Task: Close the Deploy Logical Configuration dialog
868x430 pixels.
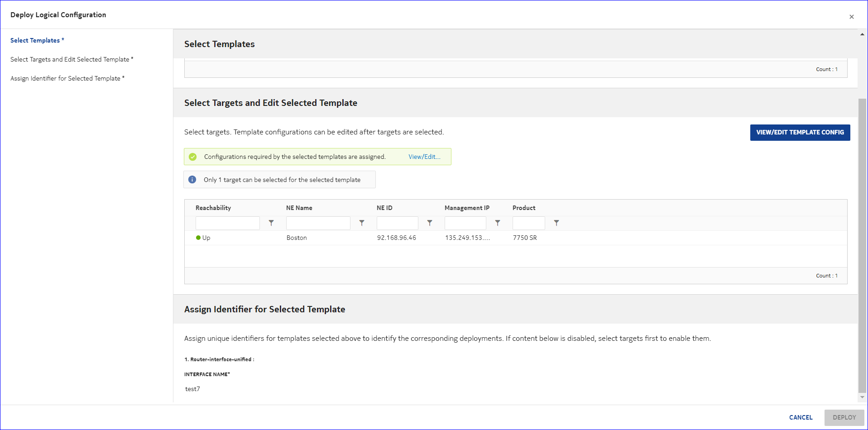Action: pos(851,17)
